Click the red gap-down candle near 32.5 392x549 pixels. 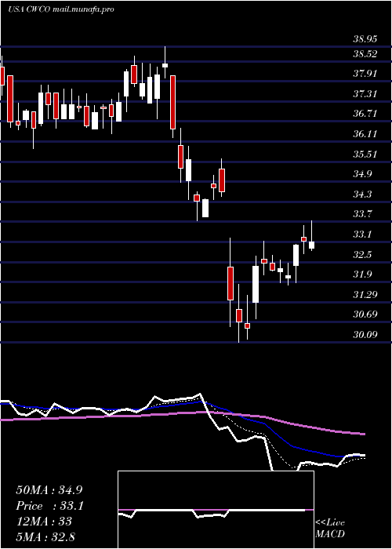[230, 283]
